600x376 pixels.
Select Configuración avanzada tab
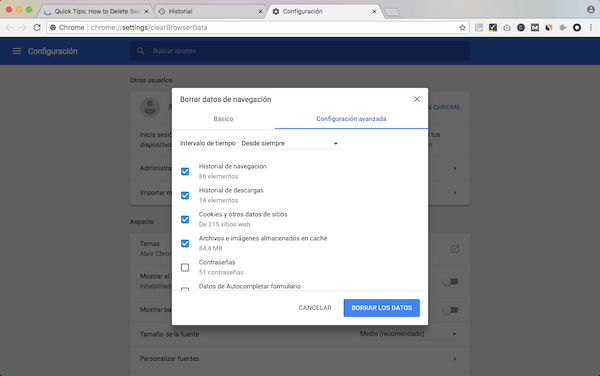tap(351, 119)
